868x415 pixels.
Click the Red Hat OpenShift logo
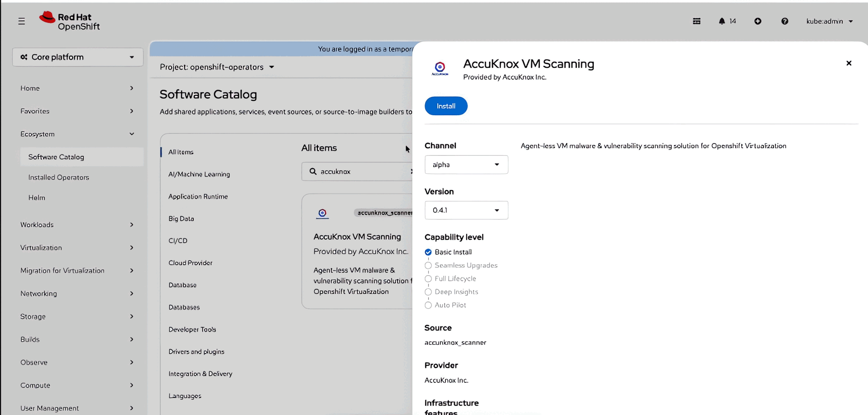69,21
